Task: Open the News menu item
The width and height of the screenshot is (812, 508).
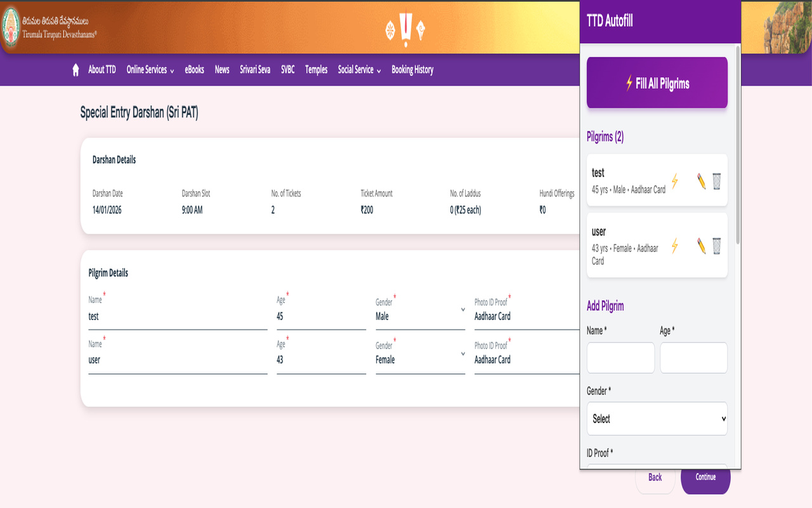Action: [222, 70]
